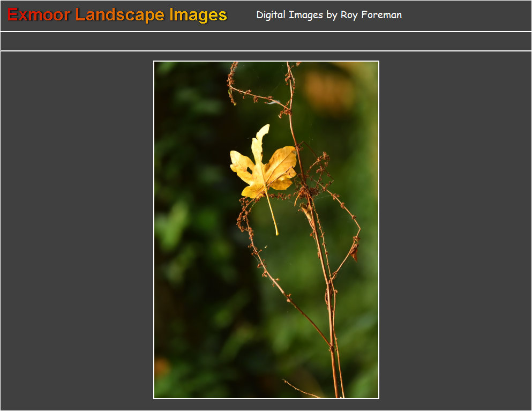Select the name 'Roy Foreman' in the subtitle

coord(371,15)
